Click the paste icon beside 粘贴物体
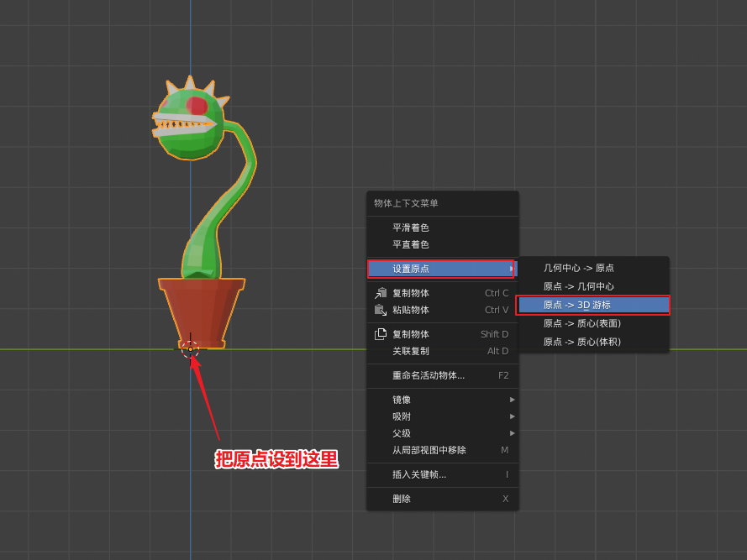Viewport: 747px width, 560px height. (381, 310)
